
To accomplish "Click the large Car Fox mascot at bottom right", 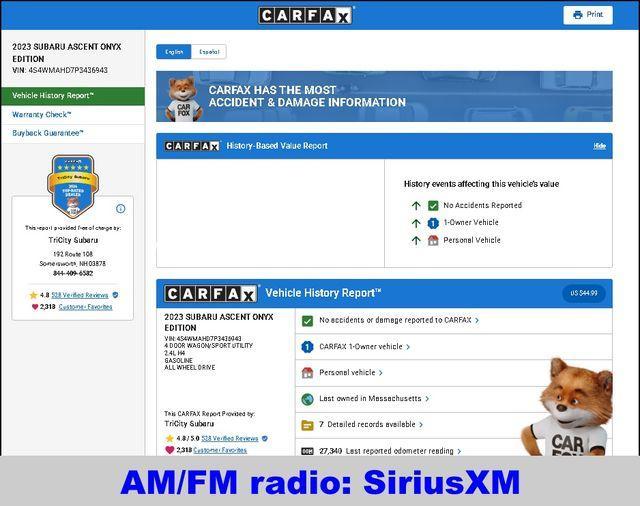I will coord(568,407).
